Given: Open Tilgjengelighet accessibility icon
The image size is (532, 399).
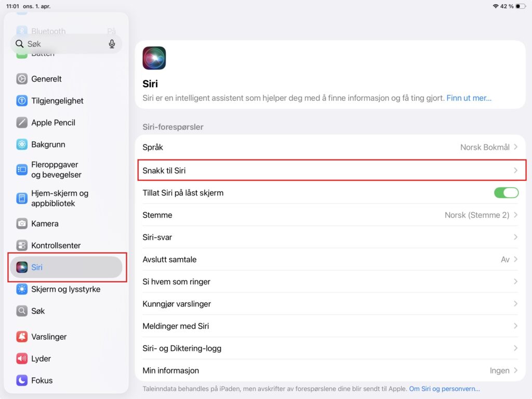Looking at the screenshot, I should pos(22,101).
